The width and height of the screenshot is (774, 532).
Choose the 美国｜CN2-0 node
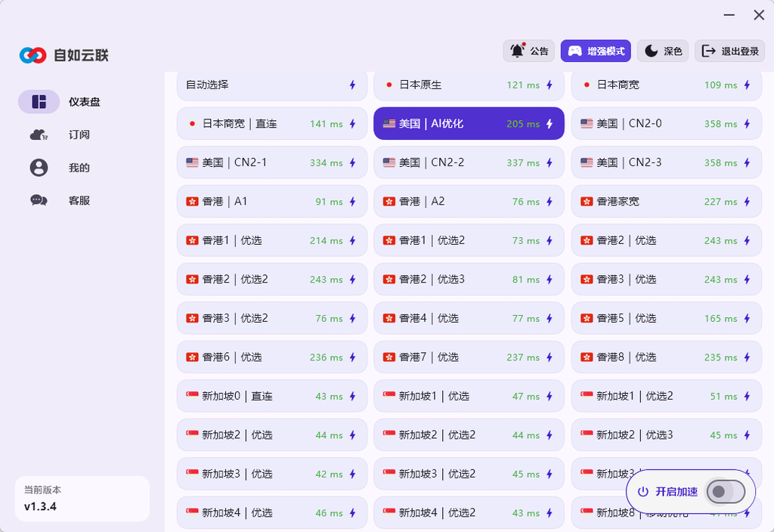pyautogui.click(x=667, y=124)
